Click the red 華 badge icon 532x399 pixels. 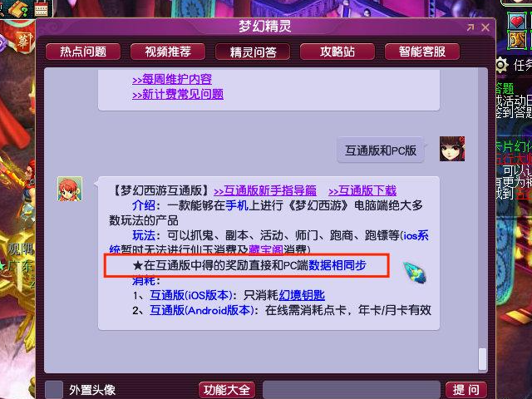pyautogui.click(x=23, y=42)
